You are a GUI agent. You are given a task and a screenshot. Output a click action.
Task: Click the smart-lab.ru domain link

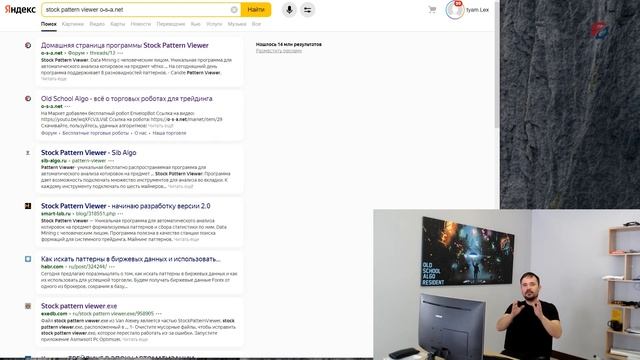point(56,214)
